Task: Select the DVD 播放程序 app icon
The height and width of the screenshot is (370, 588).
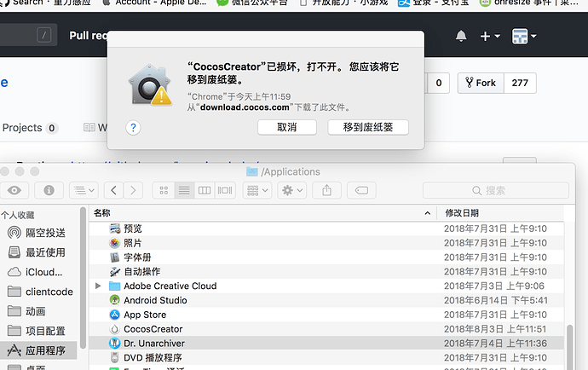Action: point(114,357)
